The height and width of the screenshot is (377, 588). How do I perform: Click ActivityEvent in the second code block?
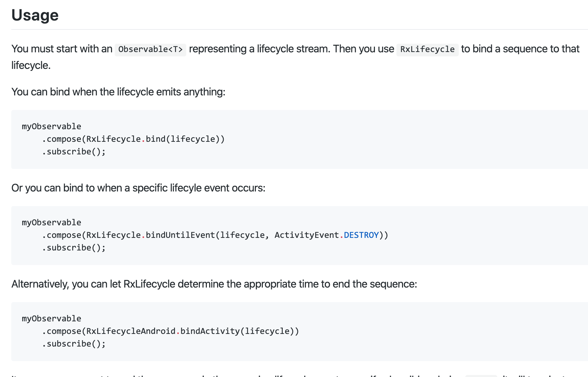(307, 235)
